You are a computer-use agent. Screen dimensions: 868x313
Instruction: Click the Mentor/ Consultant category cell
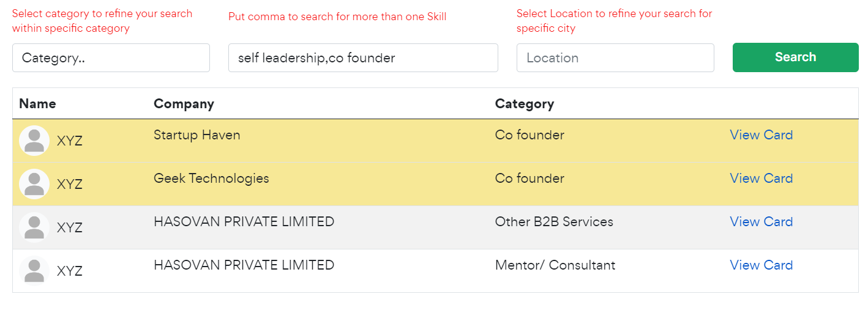(x=555, y=265)
